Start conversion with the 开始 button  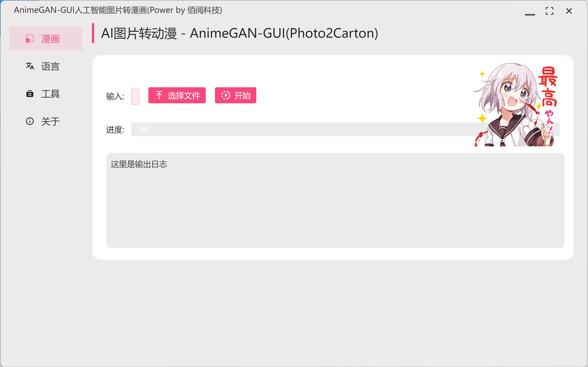pos(235,95)
